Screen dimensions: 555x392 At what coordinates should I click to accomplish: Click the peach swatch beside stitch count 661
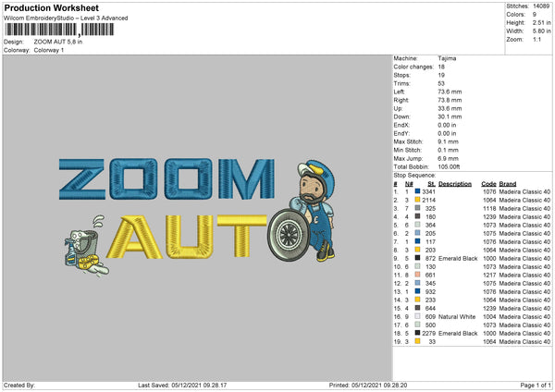418,275
